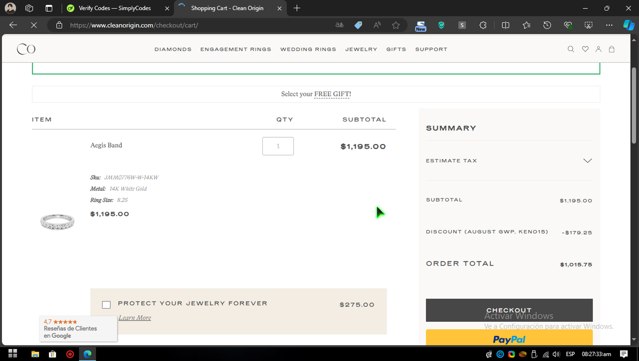Screen dimensions: 639x361
Task: Click the site lock icon in address bar
Action: tap(59, 25)
